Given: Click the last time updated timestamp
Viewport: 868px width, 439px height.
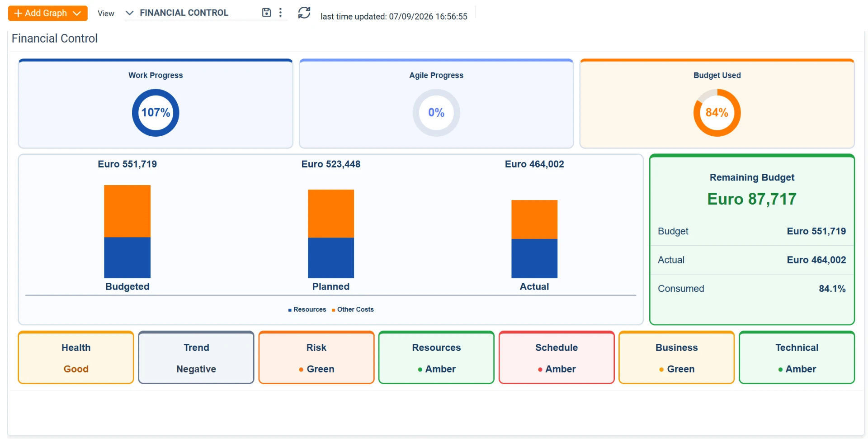Looking at the screenshot, I should 394,17.
